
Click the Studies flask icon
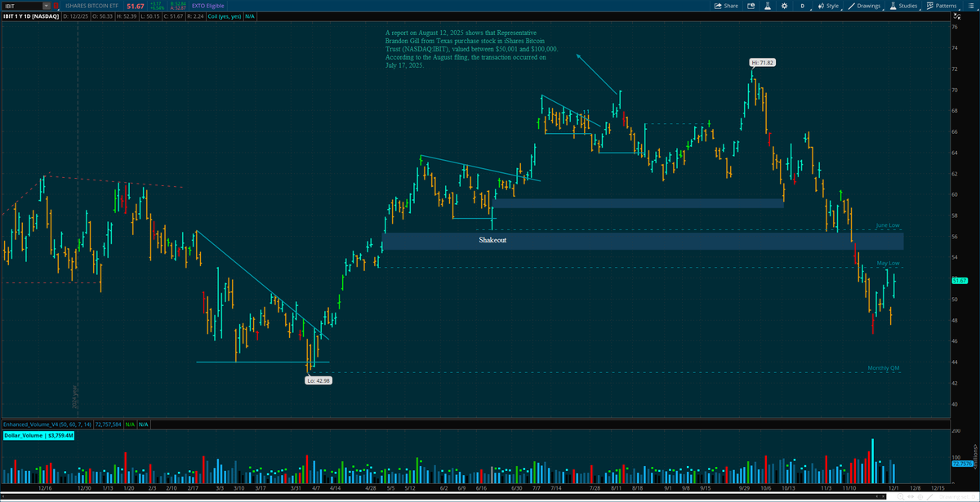click(x=893, y=6)
